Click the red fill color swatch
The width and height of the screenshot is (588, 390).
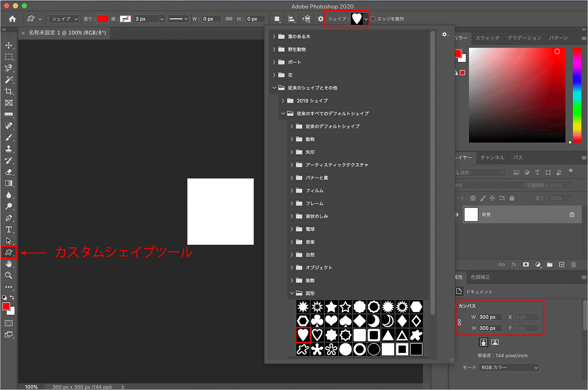point(102,19)
